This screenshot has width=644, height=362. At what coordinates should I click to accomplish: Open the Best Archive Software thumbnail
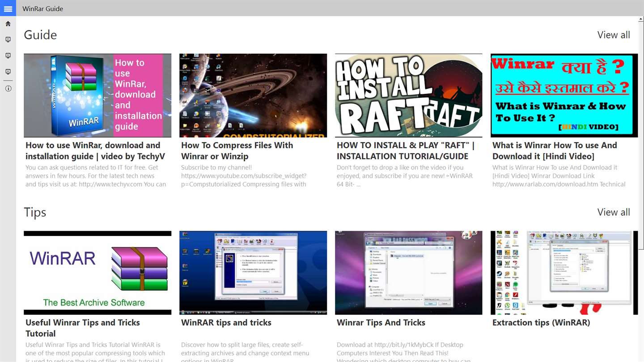[x=97, y=273]
